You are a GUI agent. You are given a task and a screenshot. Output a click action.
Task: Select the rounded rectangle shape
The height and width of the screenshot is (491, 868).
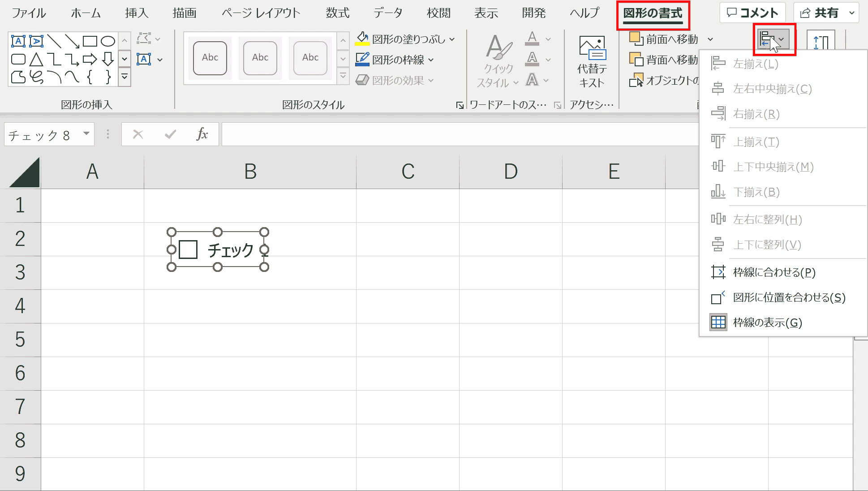click(x=18, y=59)
